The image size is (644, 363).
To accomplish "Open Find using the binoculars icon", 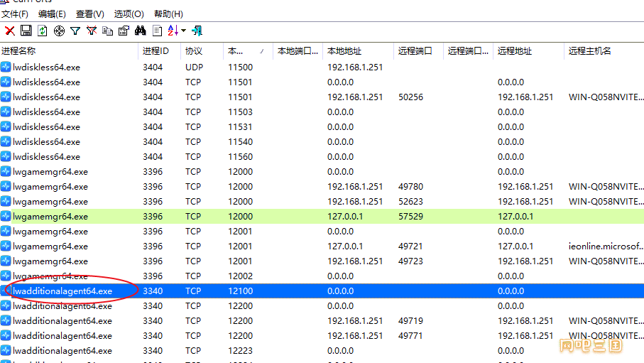I will (140, 31).
